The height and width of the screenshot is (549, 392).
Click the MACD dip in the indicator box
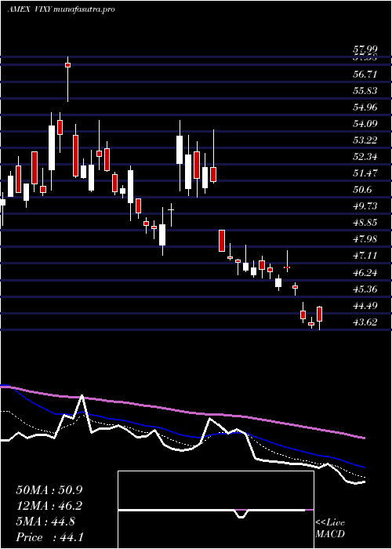(241, 514)
